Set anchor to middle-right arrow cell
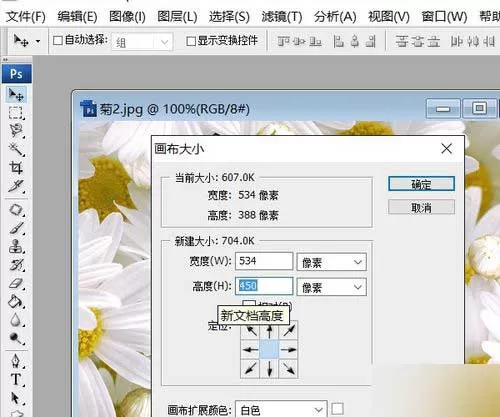Screen dimensions: 500x417 [289, 350]
